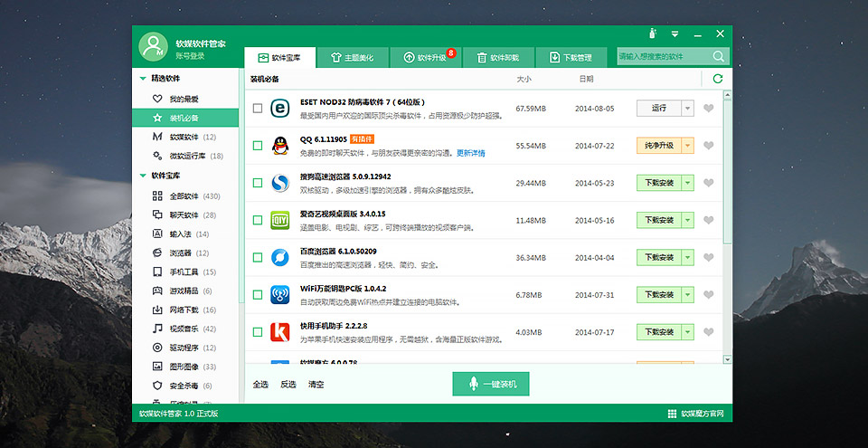
Task: Click the skin theme shirt icon in title bar
Action: [x=652, y=33]
